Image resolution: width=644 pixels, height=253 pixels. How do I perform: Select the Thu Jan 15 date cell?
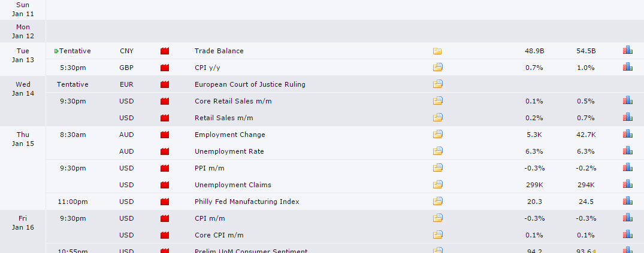pyautogui.click(x=23, y=139)
